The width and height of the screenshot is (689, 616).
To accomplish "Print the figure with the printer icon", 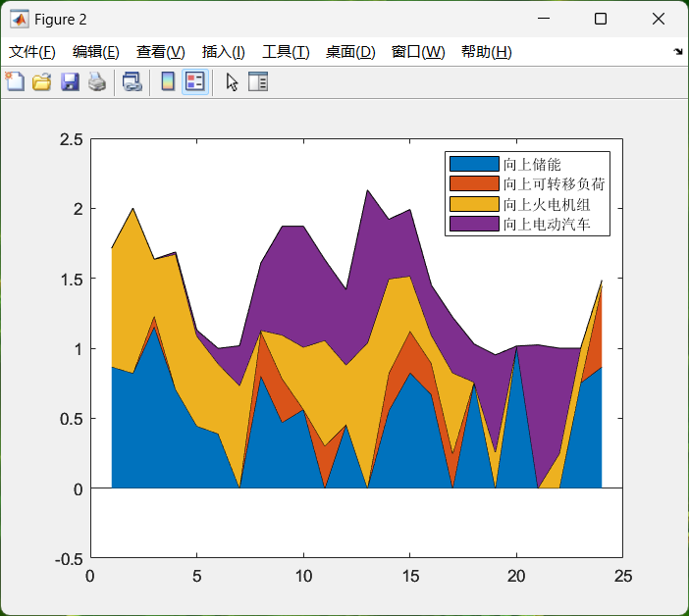I will tap(96, 82).
